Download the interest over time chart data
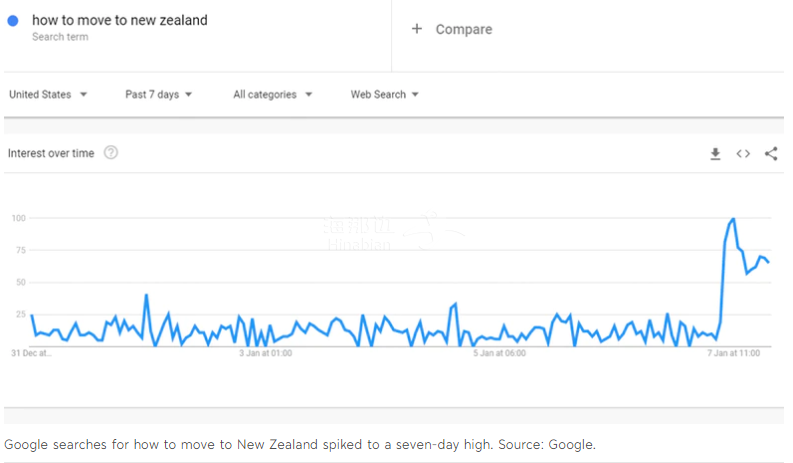The height and width of the screenshot is (463, 793). coord(715,154)
